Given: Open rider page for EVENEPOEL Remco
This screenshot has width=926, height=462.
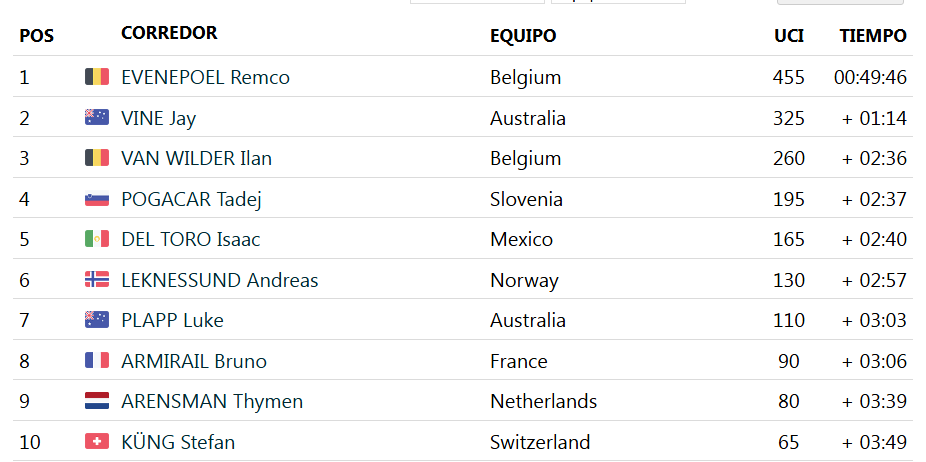Looking at the screenshot, I should (206, 77).
